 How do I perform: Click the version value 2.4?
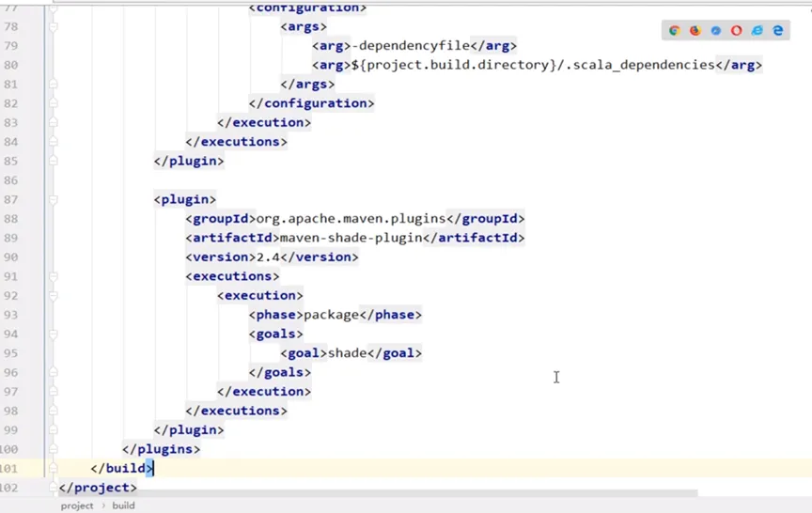(268, 256)
